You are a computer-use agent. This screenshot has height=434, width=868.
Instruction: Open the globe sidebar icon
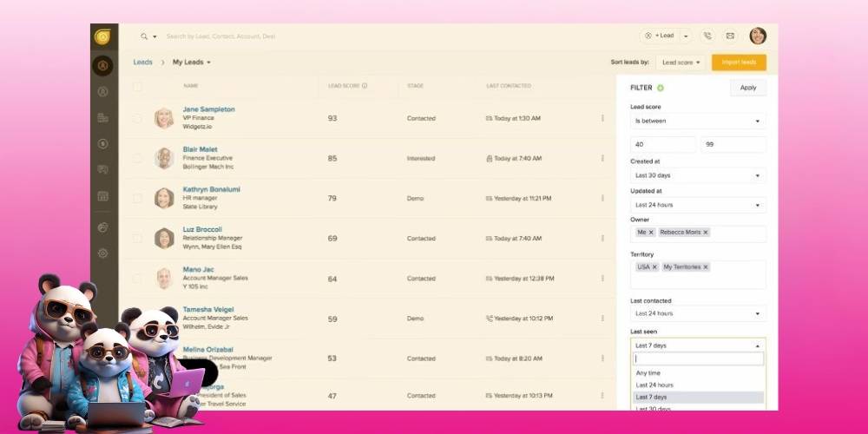(x=102, y=227)
